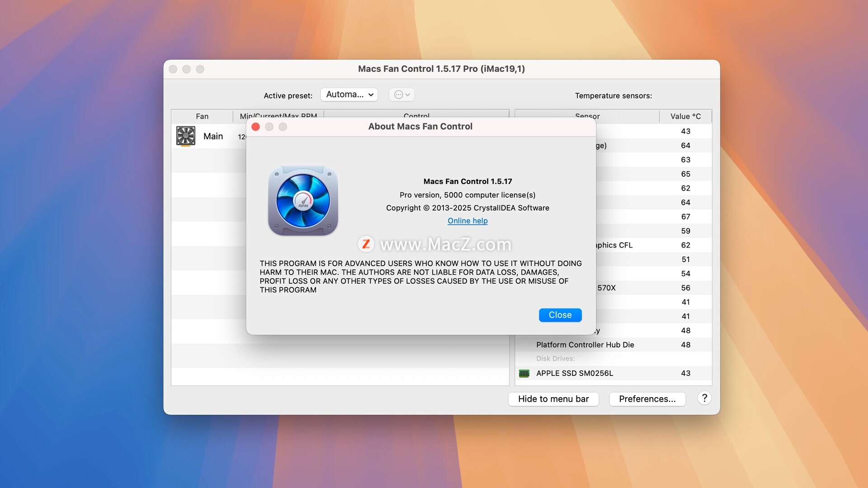The image size is (868, 488).
Task: Click the 67 temperature value
Action: [685, 217]
